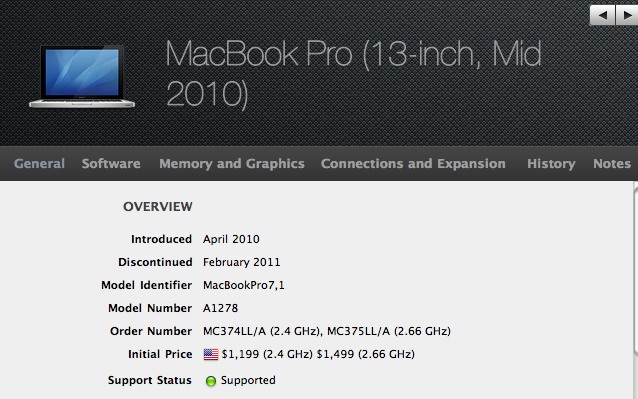Click the Model Identifier field label
The image size is (638, 399).
(146, 285)
